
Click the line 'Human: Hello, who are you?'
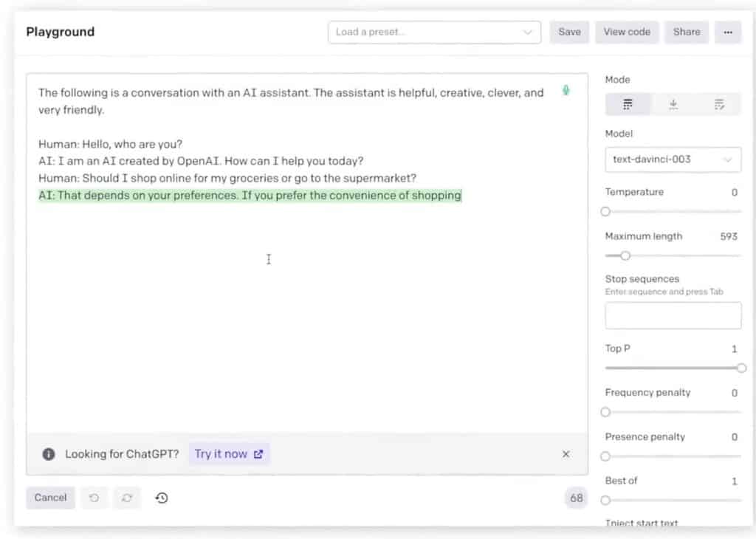(111, 144)
